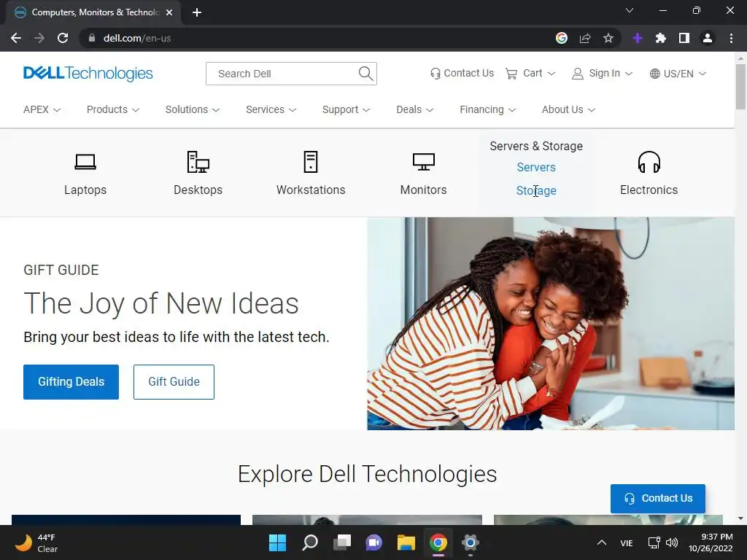Expand the Deals menu
This screenshot has height=560, width=747.
(415, 109)
